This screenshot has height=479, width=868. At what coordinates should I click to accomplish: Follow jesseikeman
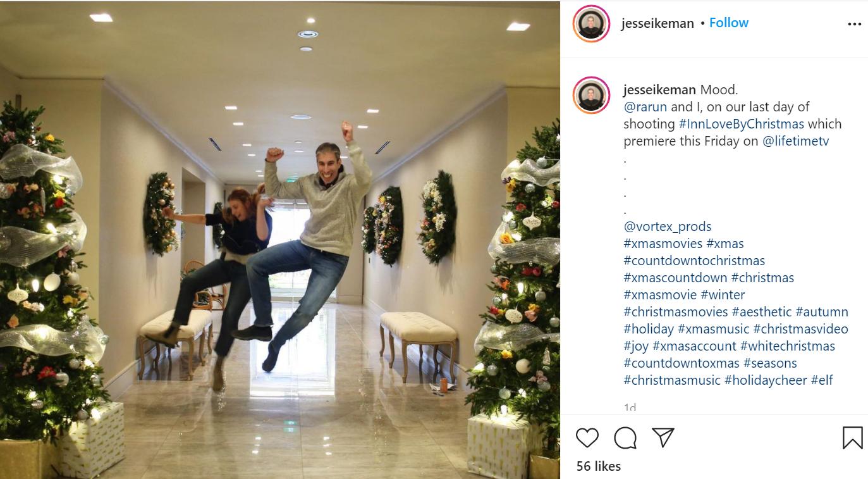(728, 23)
